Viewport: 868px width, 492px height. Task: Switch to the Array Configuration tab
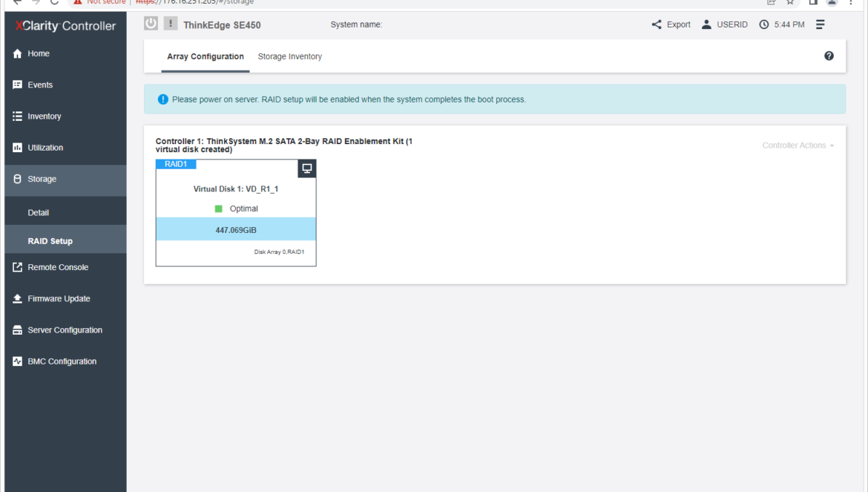point(206,56)
